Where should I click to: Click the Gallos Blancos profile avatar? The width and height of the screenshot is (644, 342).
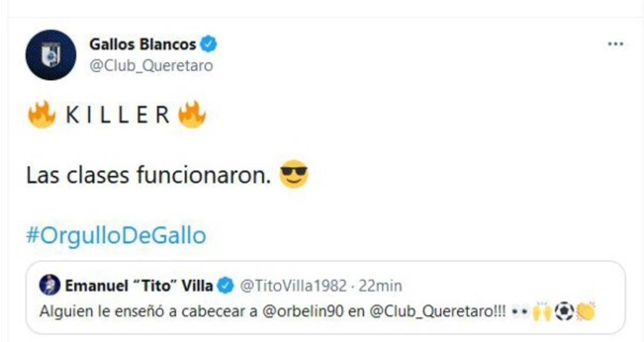tap(51, 55)
